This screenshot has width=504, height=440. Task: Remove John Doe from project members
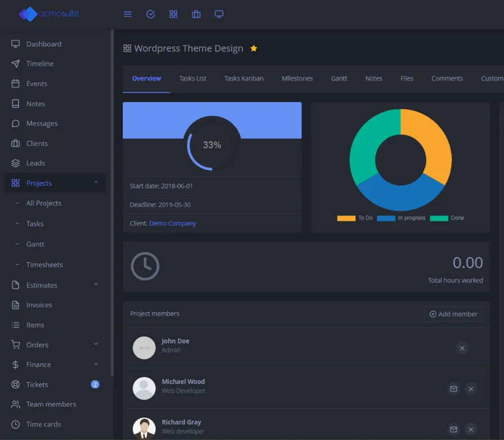(x=462, y=348)
